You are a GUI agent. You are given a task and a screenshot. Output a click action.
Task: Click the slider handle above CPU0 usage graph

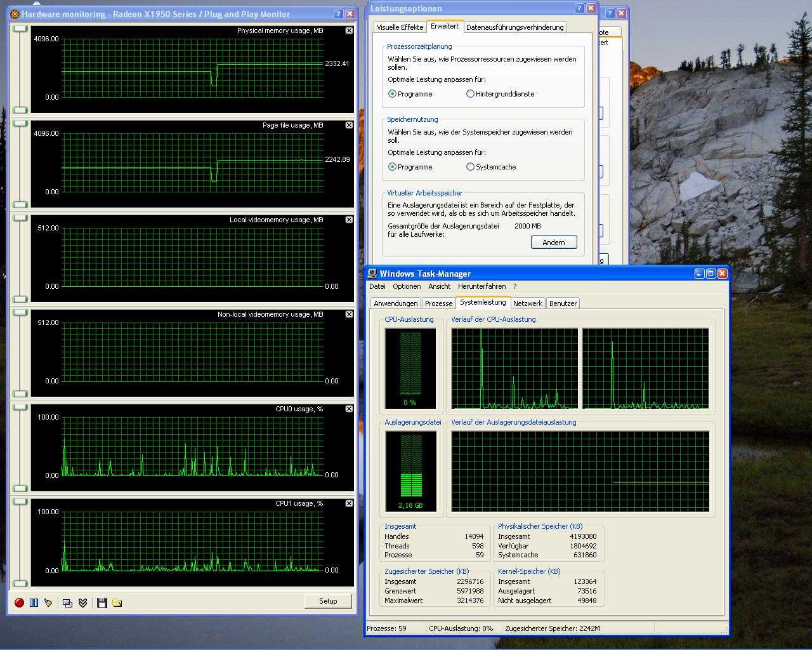(21, 407)
